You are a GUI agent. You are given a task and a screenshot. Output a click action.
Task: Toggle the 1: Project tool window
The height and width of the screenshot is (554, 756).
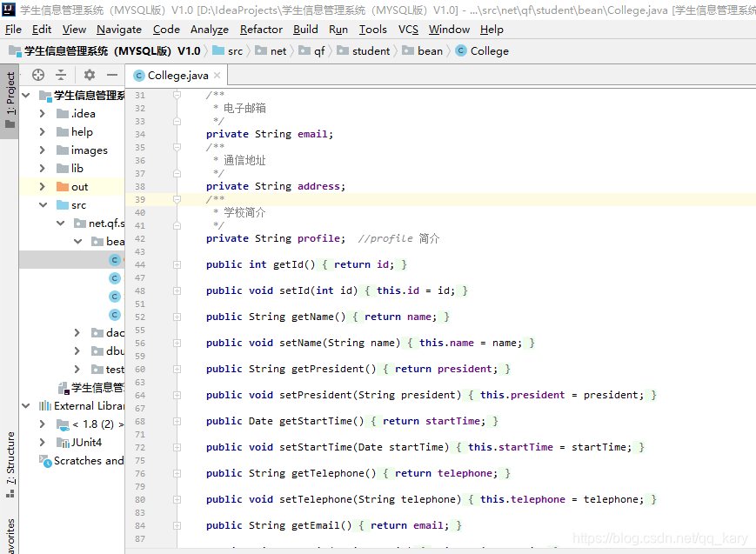pyautogui.click(x=10, y=101)
